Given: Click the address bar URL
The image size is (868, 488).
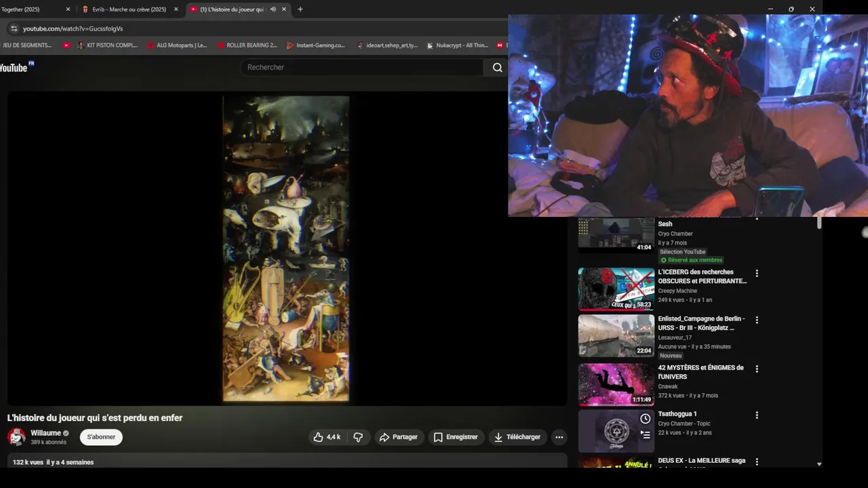Looking at the screenshot, I should point(73,28).
